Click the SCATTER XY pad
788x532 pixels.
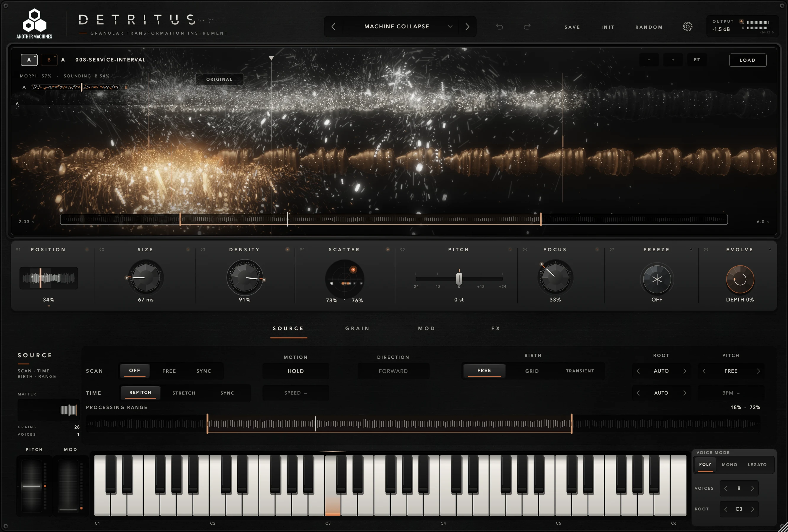[x=345, y=278]
